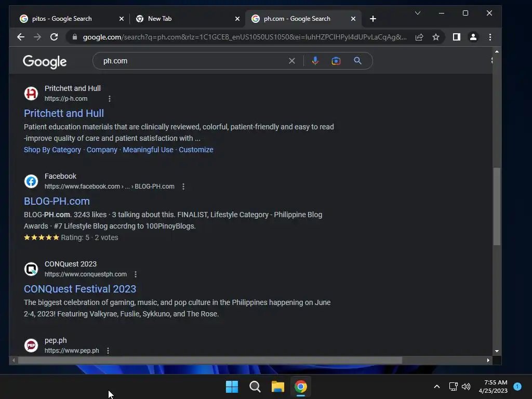Image resolution: width=532 pixels, height=399 pixels.
Task: Click in the ph.com search field
Action: point(193,61)
